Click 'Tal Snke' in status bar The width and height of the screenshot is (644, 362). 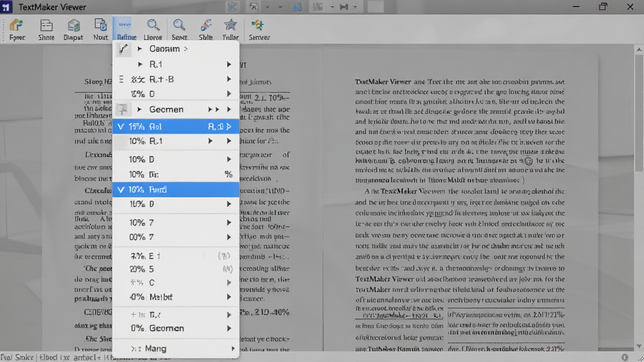click(x=17, y=358)
